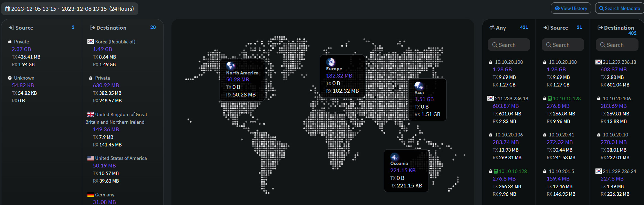
Task: Focus the Search field in right Destination column
Action: pyautogui.click(x=617, y=45)
